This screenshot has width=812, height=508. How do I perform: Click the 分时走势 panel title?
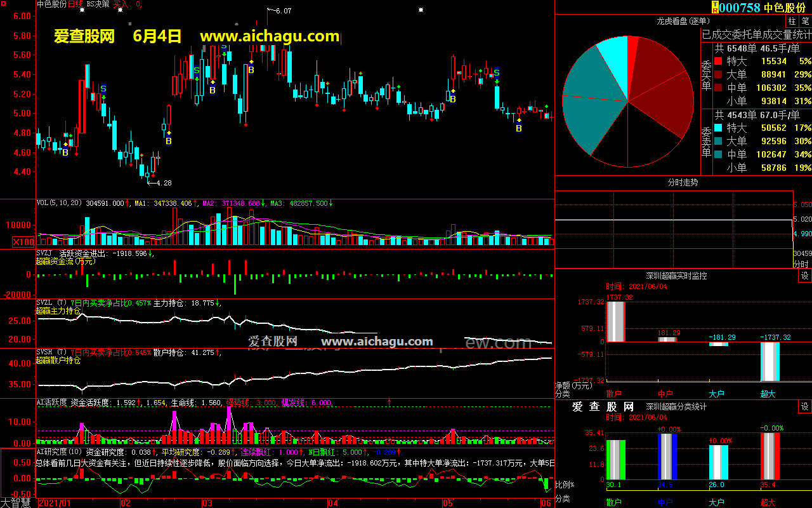click(683, 182)
